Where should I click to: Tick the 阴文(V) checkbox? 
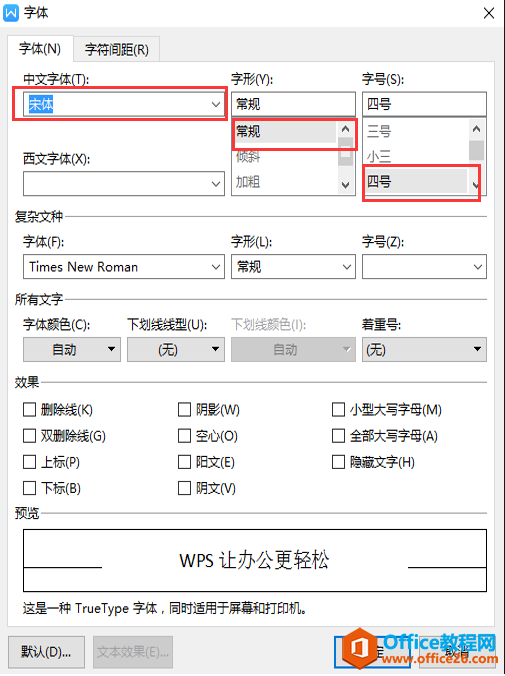tap(185, 488)
